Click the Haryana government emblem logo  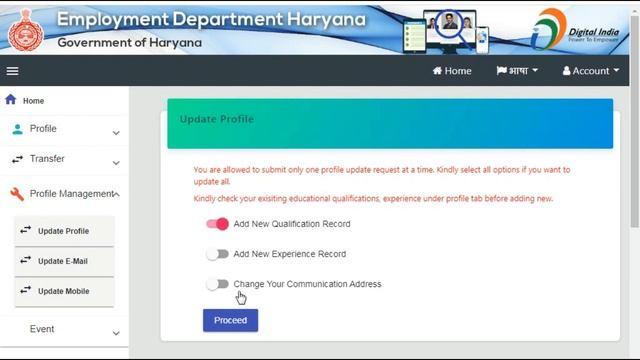(x=26, y=30)
